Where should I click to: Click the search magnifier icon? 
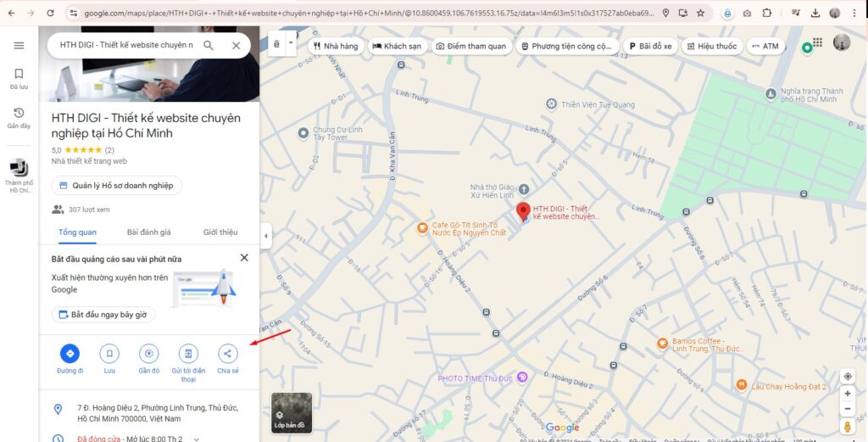point(209,46)
